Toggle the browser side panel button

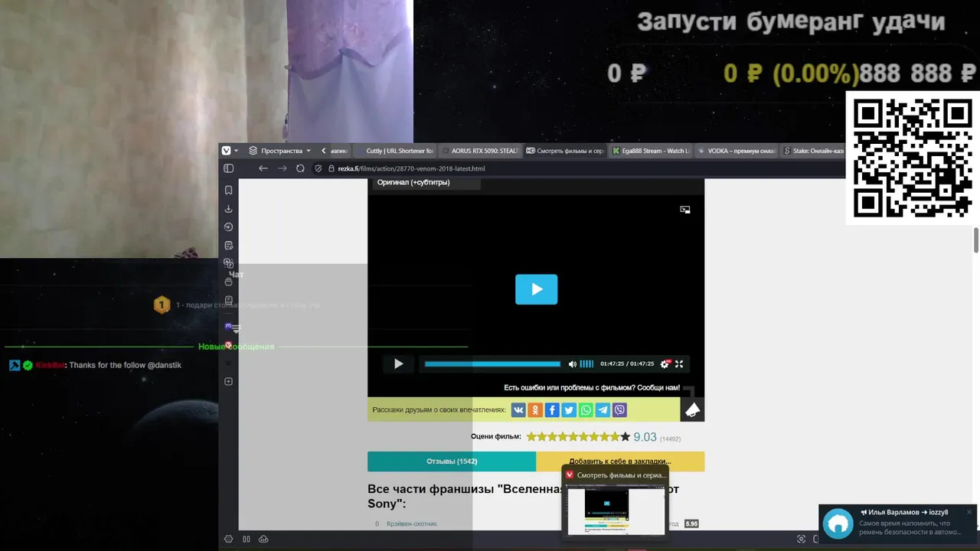pos(228,168)
